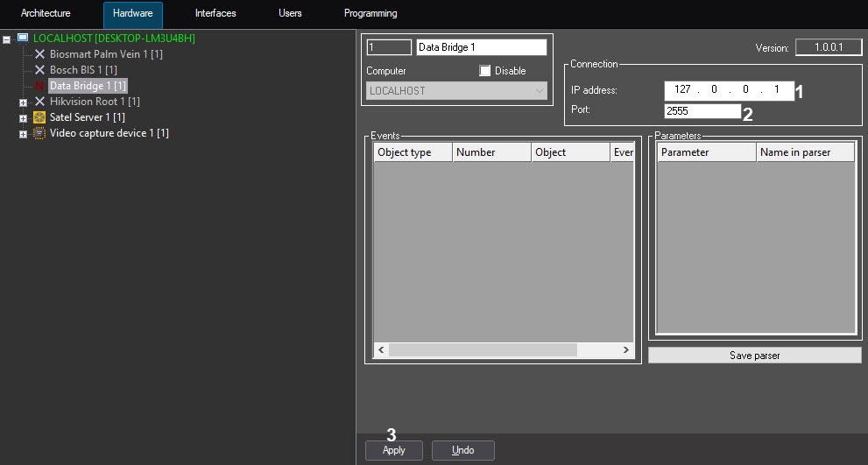The image size is (868, 465).
Task: Click the LOCALHOST computer icon
Action: (23, 39)
